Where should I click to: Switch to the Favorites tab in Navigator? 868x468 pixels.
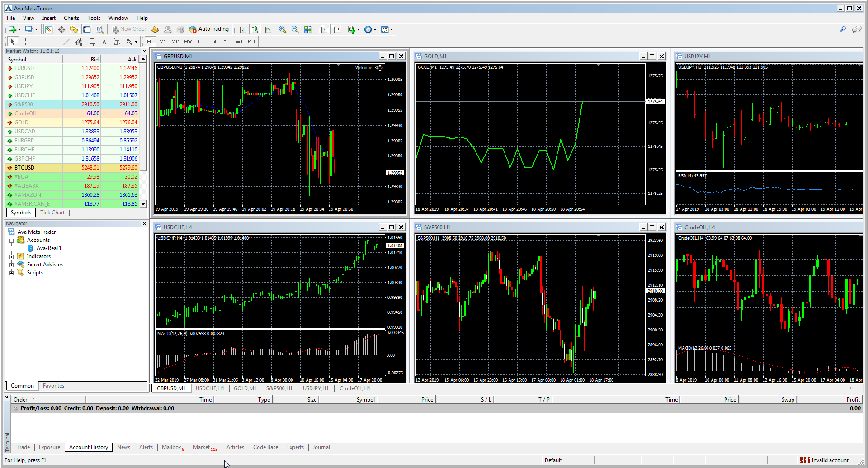(53, 386)
